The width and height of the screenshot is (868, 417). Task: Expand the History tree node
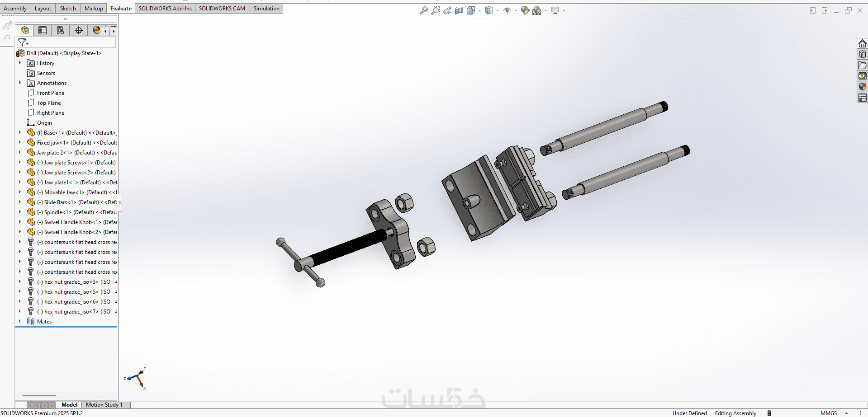pos(20,63)
